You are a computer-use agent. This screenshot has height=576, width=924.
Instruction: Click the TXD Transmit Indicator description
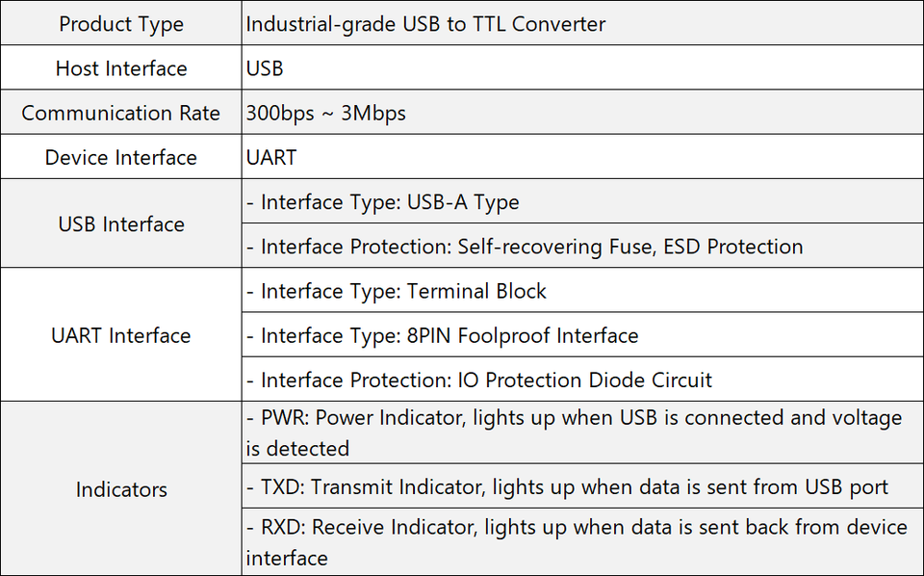pos(567,487)
